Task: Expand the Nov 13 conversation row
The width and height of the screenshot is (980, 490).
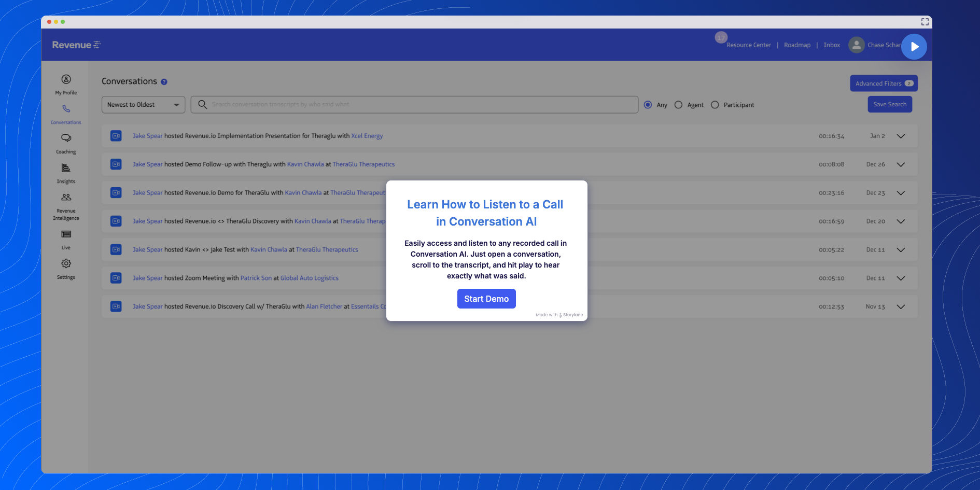Action: [x=901, y=307]
